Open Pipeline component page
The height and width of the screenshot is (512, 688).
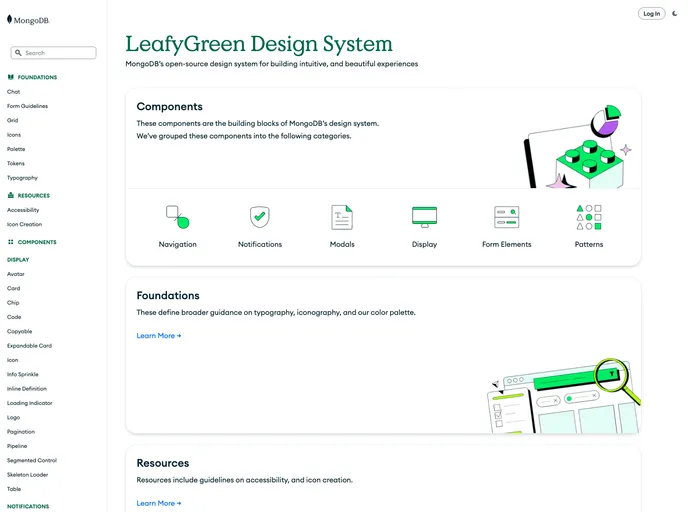pyautogui.click(x=17, y=446)
